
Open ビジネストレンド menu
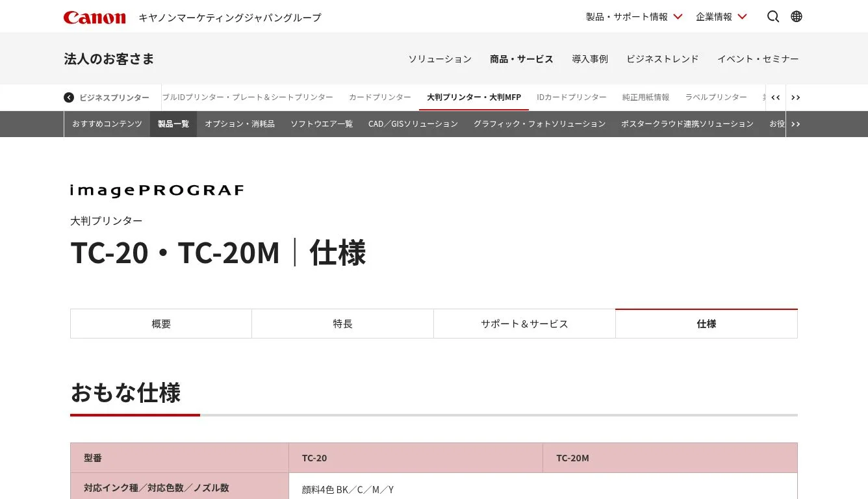click(x=663, y=59)
